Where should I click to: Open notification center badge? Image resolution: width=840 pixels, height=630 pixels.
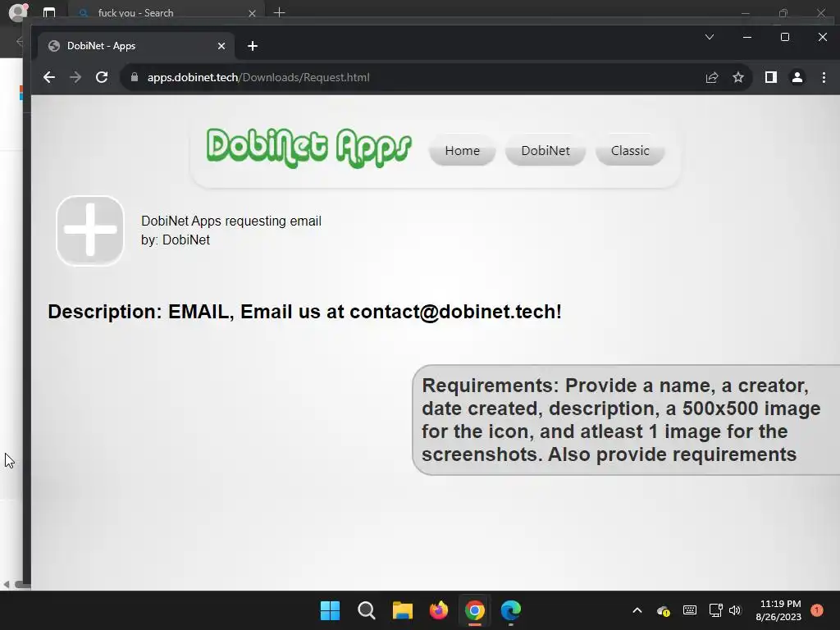(x=817, y=610)
